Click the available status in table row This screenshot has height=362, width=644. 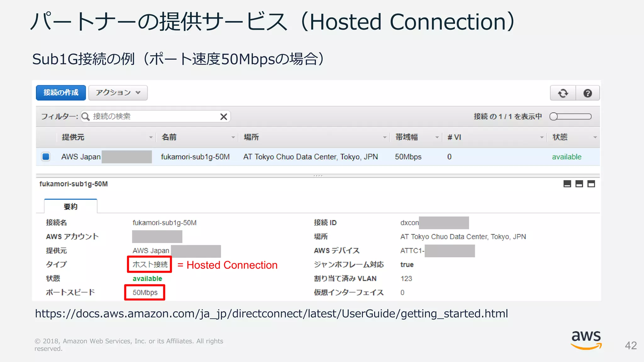coord(567,157)
